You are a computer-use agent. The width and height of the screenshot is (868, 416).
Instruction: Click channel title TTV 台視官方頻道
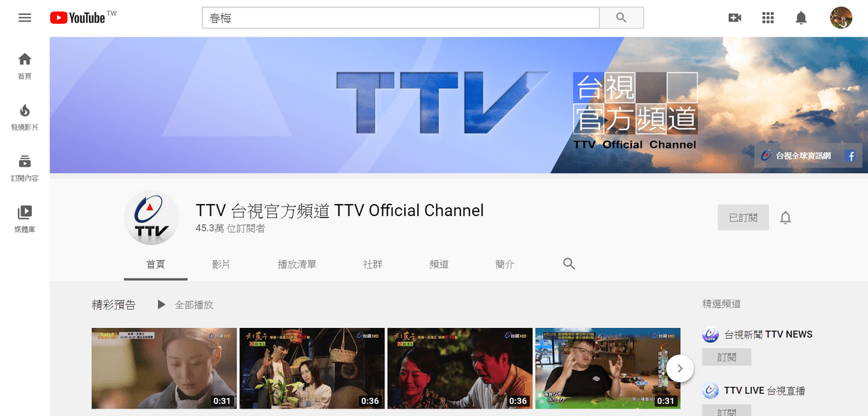pyautogui.click(x=340, y=211)
